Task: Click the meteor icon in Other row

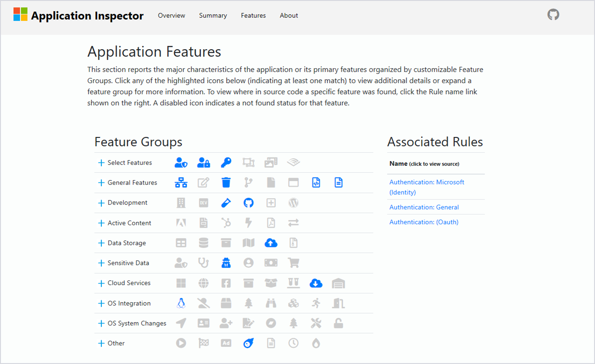Action: [x=248, y=343]
